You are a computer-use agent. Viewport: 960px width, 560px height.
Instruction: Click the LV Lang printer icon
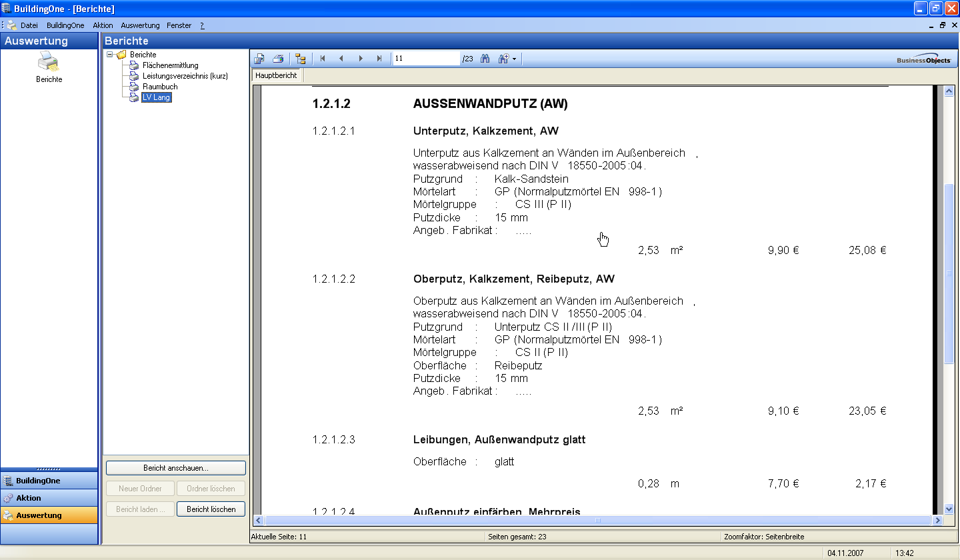pos(134,97)
